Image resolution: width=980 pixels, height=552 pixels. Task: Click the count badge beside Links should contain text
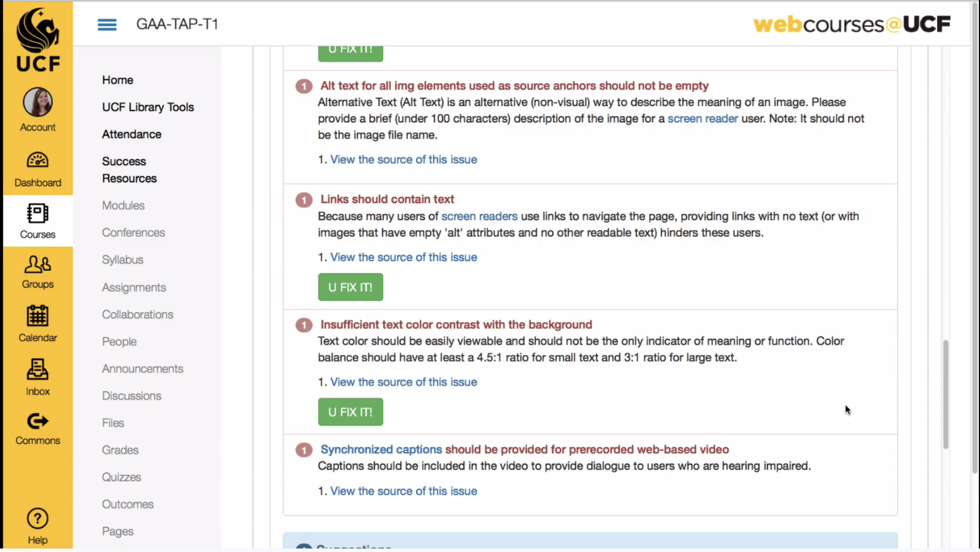[304, 200]
